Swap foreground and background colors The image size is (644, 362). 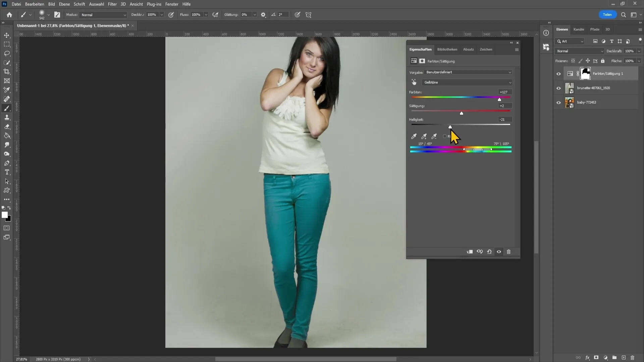click(x=9, y=208)
